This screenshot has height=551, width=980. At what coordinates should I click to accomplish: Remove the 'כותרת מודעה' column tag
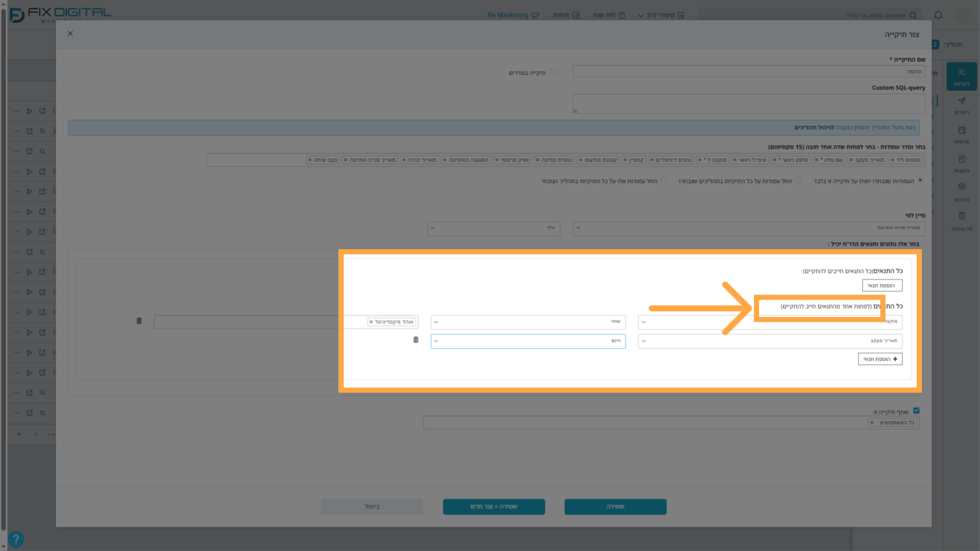[x=537, y=160]
